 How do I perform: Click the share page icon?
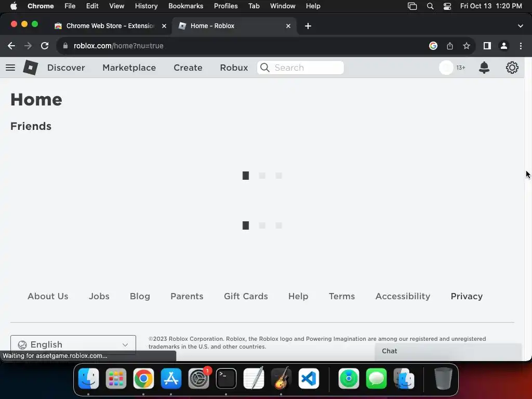point(450,46)
